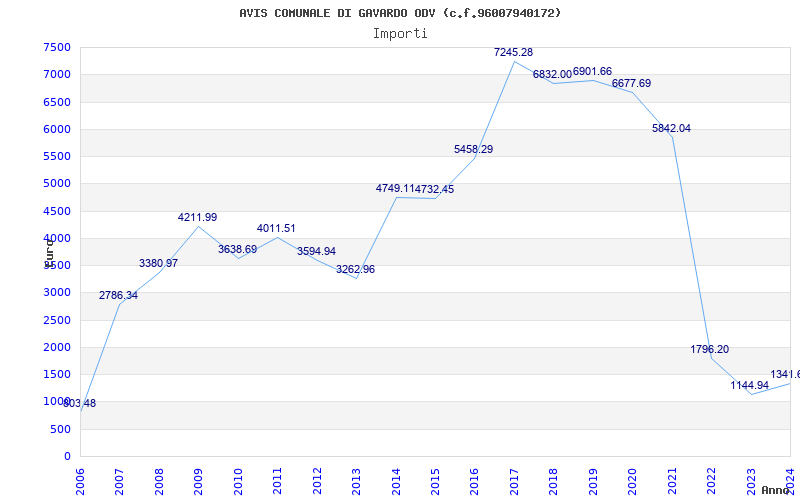Select the 6901.66 data label
This screenshot has width=800, height=500.
click(592, 71)
